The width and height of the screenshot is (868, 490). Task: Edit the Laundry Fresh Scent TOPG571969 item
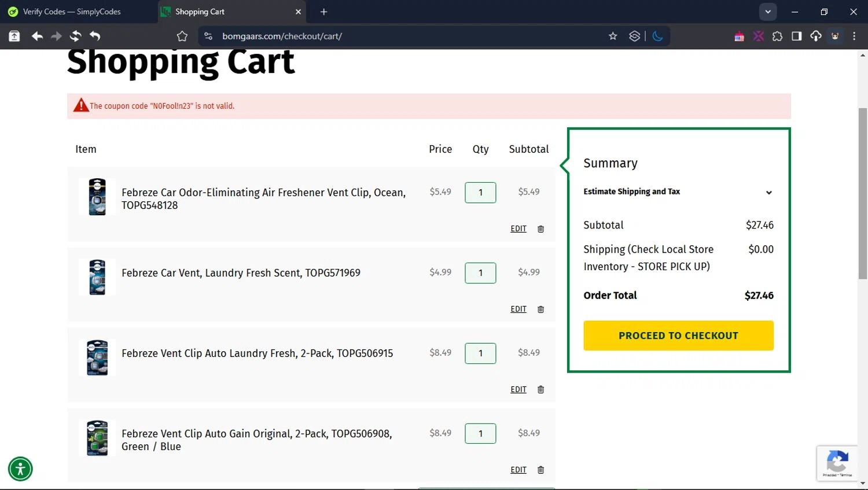point(518,310)
